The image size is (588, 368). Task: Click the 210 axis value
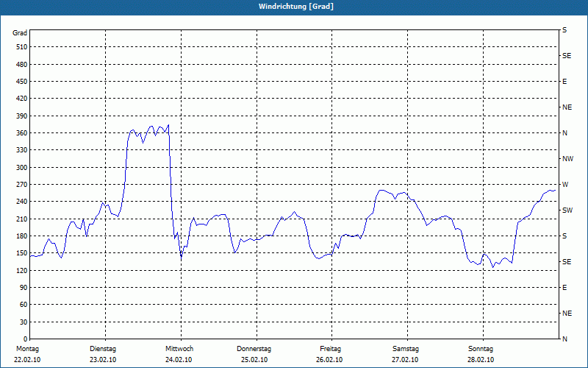(22, 219)
